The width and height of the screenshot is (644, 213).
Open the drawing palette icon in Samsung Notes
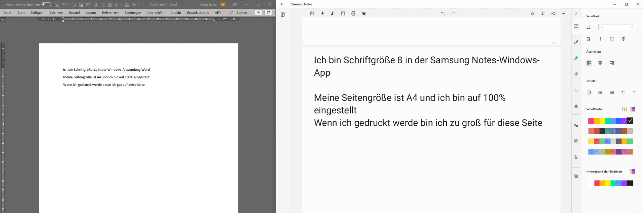pos(364,13)
